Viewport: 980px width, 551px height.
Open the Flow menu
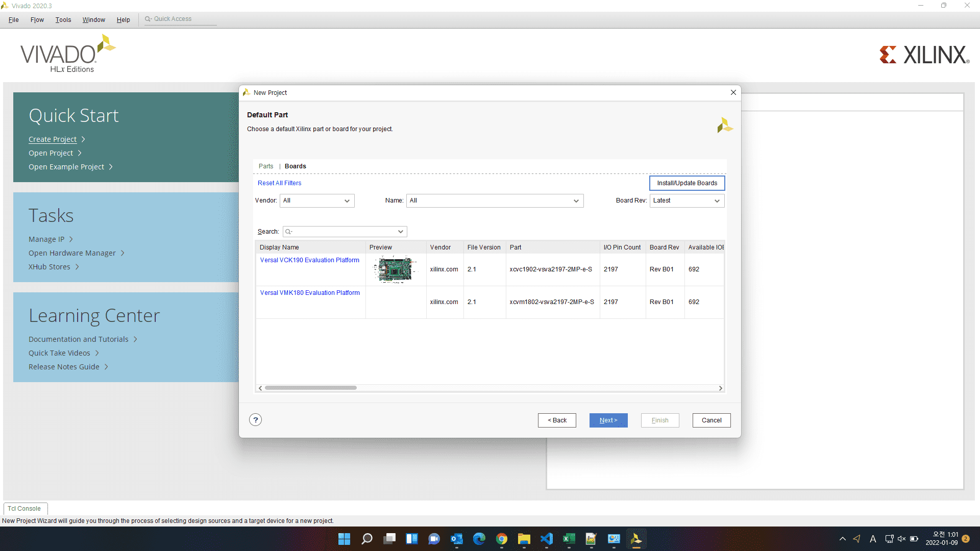37,20
